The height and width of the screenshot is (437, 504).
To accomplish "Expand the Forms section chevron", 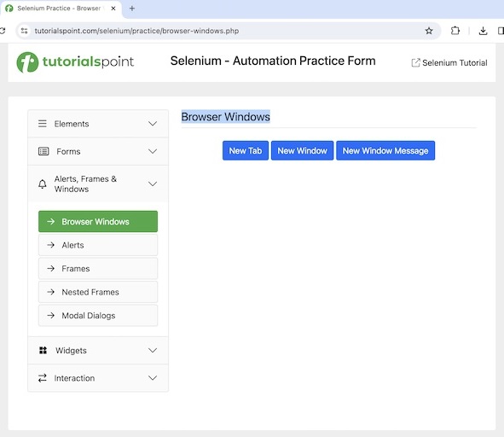I will point(153,151).
